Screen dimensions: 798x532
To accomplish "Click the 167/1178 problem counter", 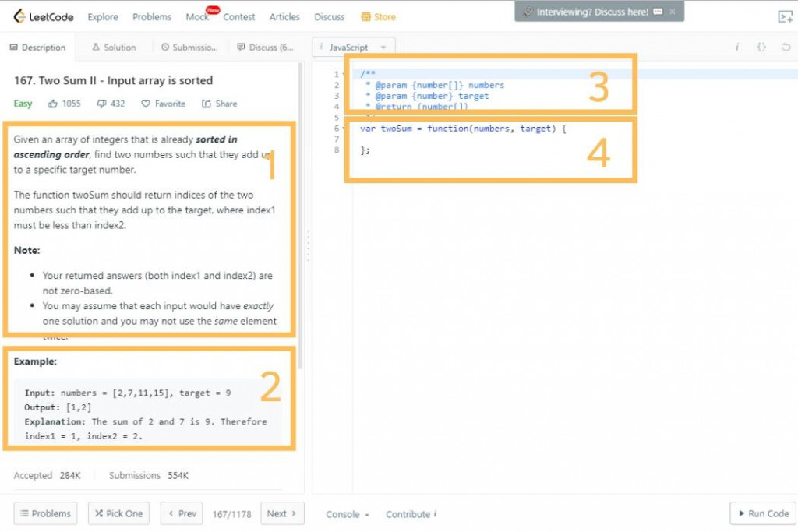I will 232,514.
